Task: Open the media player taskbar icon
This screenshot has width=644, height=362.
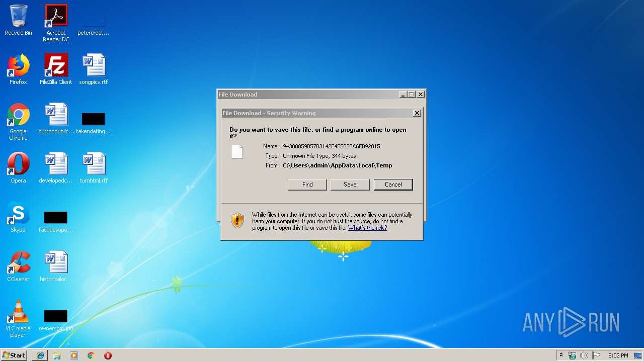Action: click(74, 355)
